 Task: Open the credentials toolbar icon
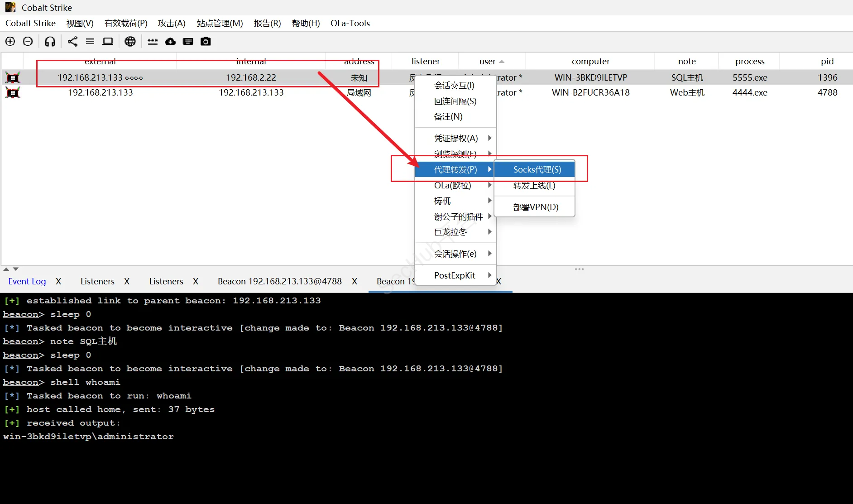coord(153,42)
